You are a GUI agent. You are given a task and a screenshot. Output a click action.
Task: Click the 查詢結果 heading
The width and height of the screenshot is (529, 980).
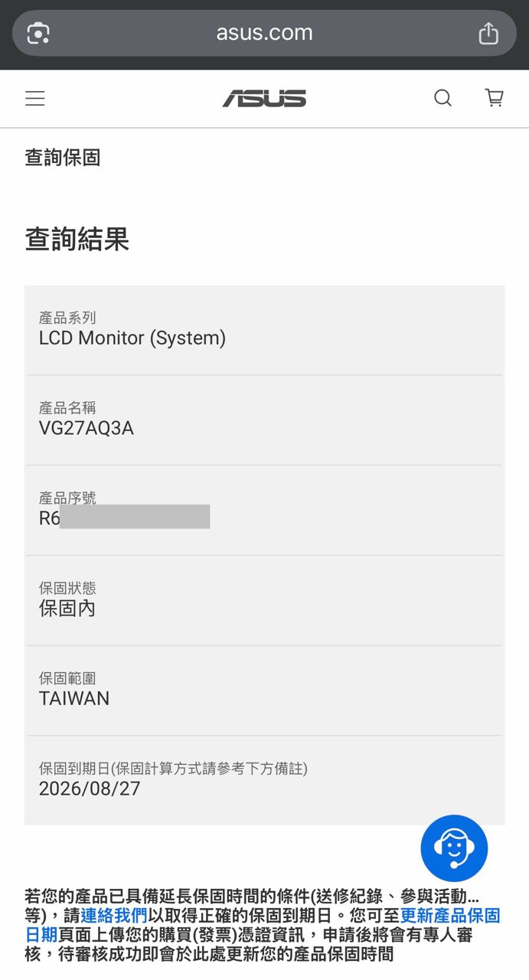pyautogui.click(x=77, y=240)
